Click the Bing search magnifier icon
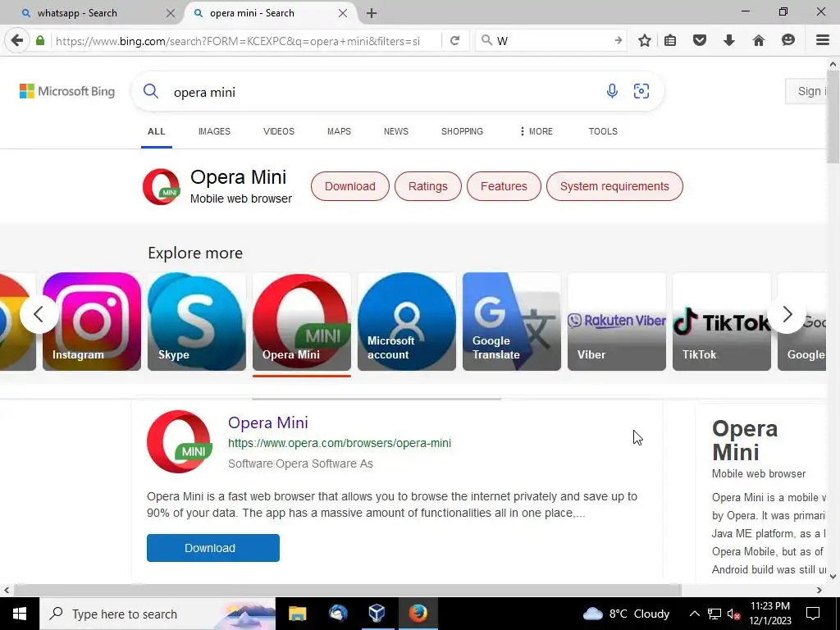Screen dimensions: 840x630 pos(151,91)
